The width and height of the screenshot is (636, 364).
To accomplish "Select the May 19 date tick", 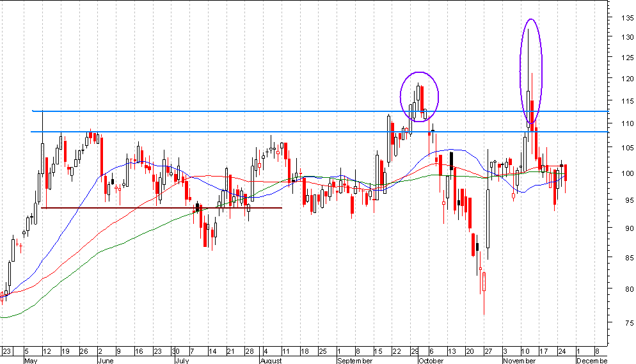I will click(x=65, y=351).
